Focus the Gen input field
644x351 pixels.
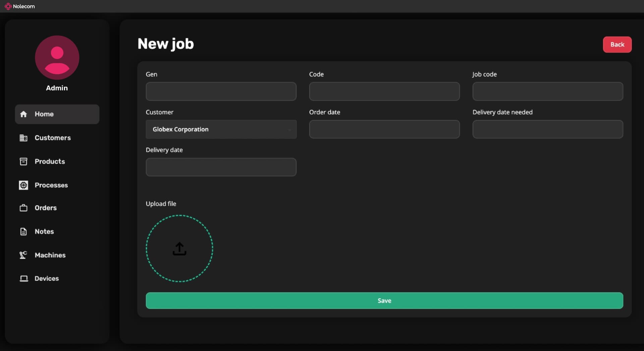coord(221,91)
